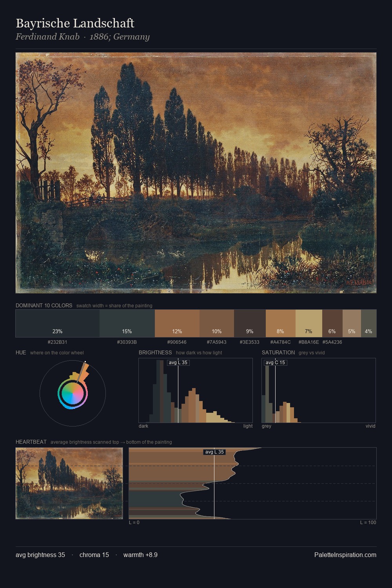Screen dimensions: 392x588
Task: Click the 'L = 100' axis label
Action: point(368,523)
